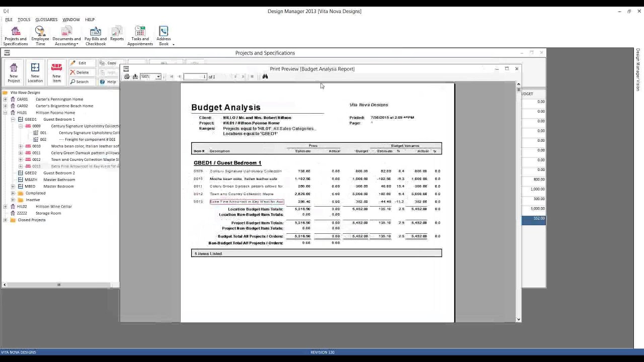Open the WINDOW menu
Screen dimensions: 644x362
[71, 20]
